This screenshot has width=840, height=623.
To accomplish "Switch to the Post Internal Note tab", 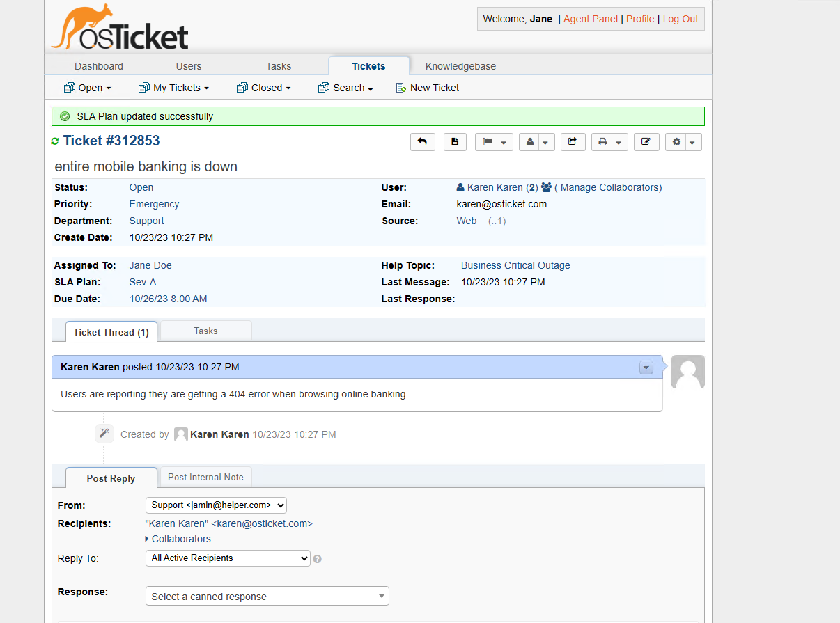I will (x=205, y=477).
